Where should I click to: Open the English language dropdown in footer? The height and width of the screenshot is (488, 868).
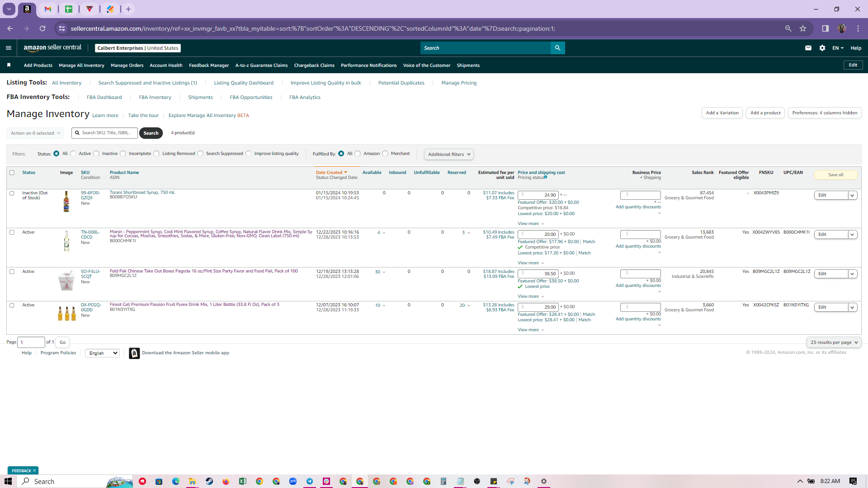point(102,353)
